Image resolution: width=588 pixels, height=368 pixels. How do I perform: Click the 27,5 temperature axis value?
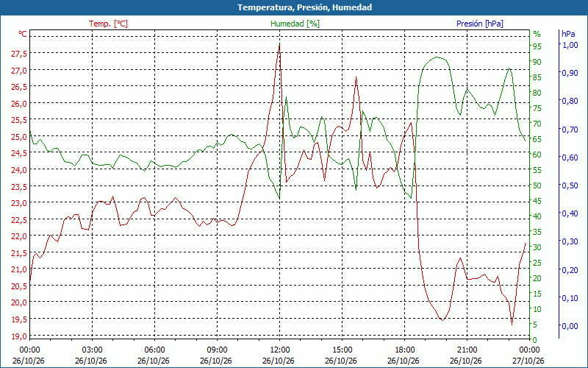[x=19, y=54]
